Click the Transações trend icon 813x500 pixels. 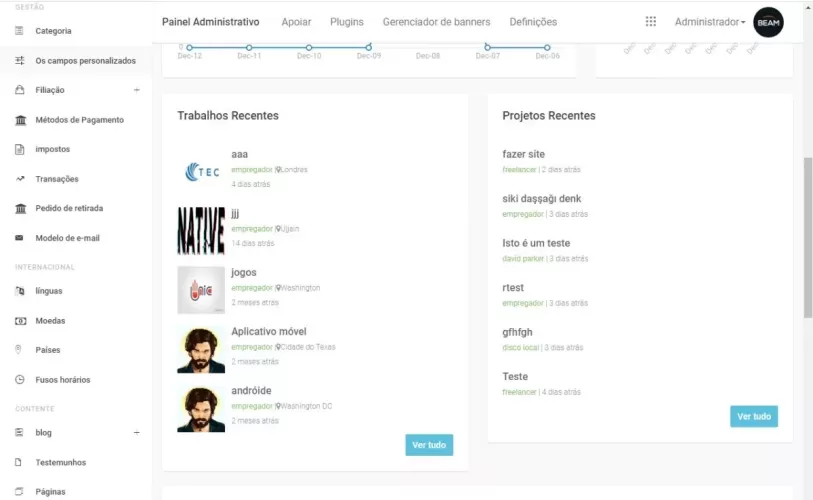(x=20, y=179)
